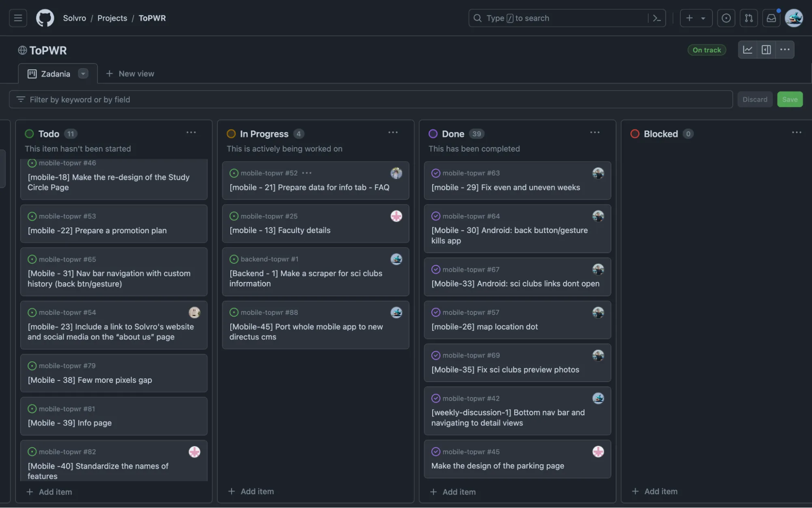Image resolution: width=812 pixels, height=508 pixels.
Task: Expand the Zadania view options dropdown
Action: tap(83, 74)
